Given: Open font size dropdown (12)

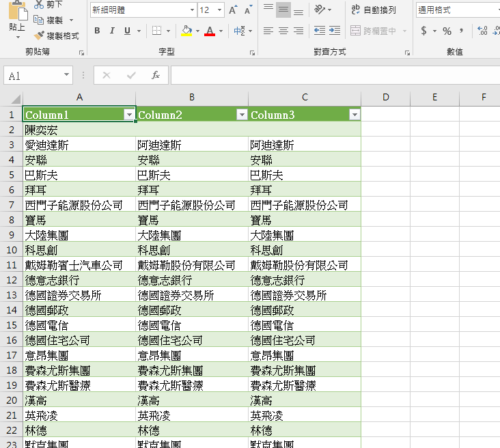Looking at the screenshot, I should (x=219, y=10).
